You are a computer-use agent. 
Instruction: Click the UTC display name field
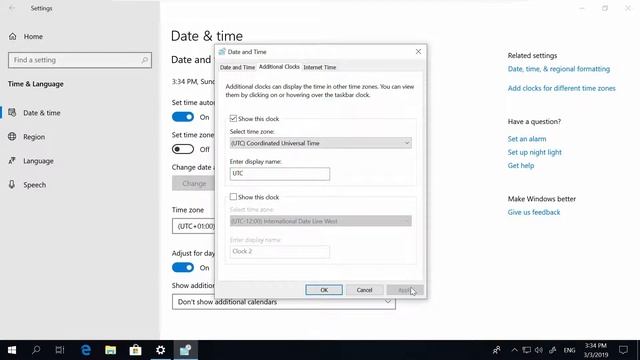click(280, 173)
